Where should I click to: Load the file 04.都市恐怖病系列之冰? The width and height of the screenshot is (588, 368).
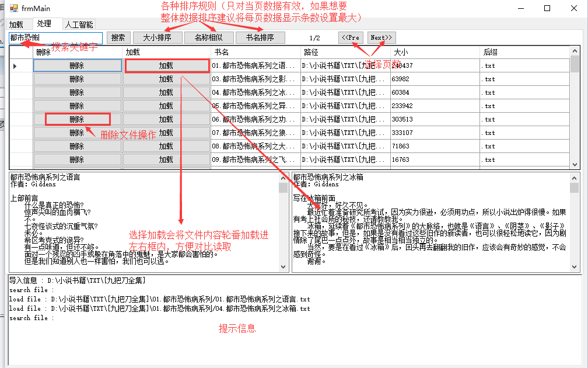pyautogui.click(x=166, y=92)
